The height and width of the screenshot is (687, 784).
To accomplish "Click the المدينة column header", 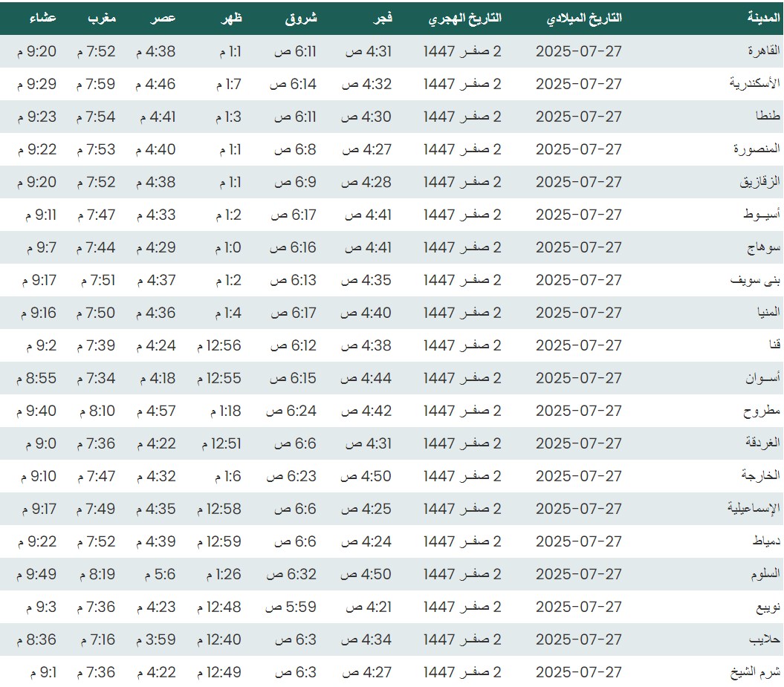I will 763,18.
